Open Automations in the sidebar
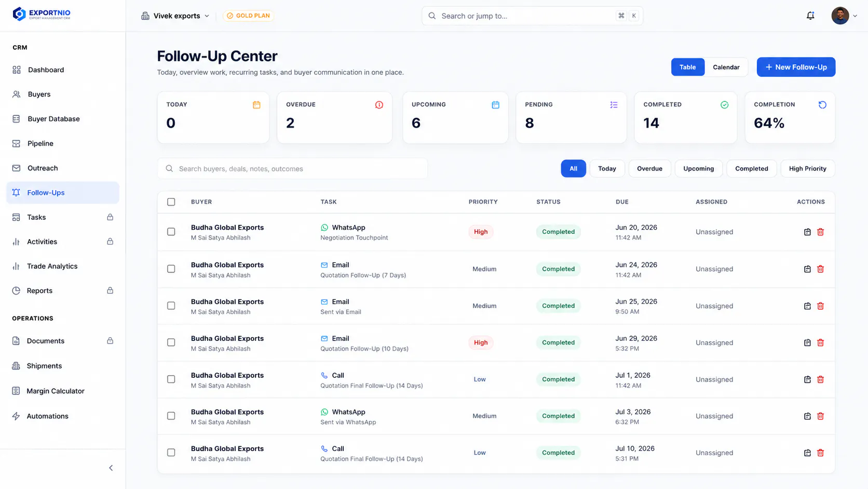868x489 pixels. 62,416
